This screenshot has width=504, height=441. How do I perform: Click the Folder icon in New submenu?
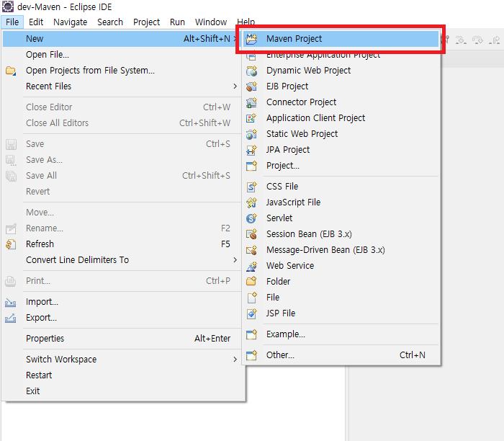pos(251,282)
